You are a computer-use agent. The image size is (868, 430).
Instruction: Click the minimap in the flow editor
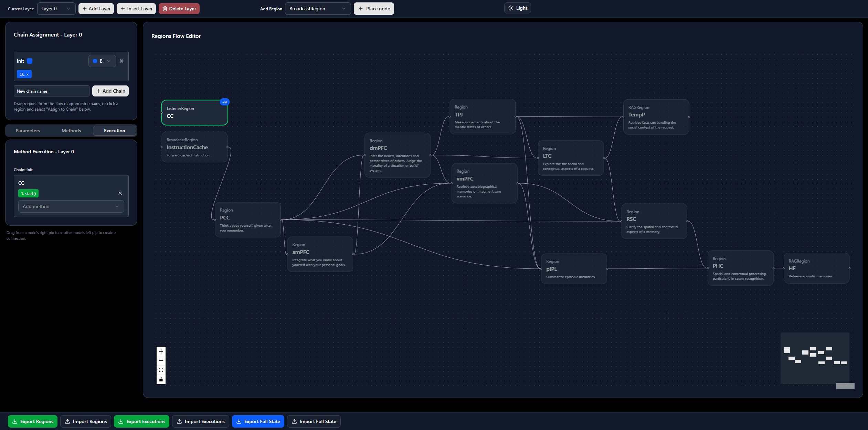pos(815,358)
